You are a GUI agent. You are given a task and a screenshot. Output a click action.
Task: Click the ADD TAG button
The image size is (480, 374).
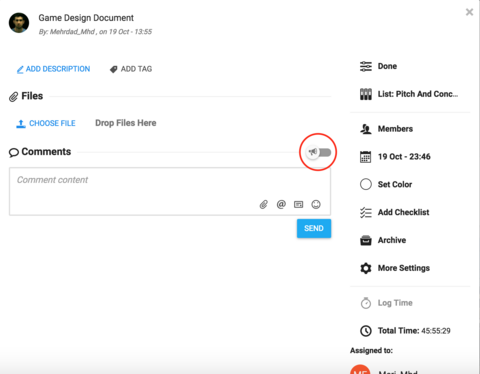(x=131, y=69)
